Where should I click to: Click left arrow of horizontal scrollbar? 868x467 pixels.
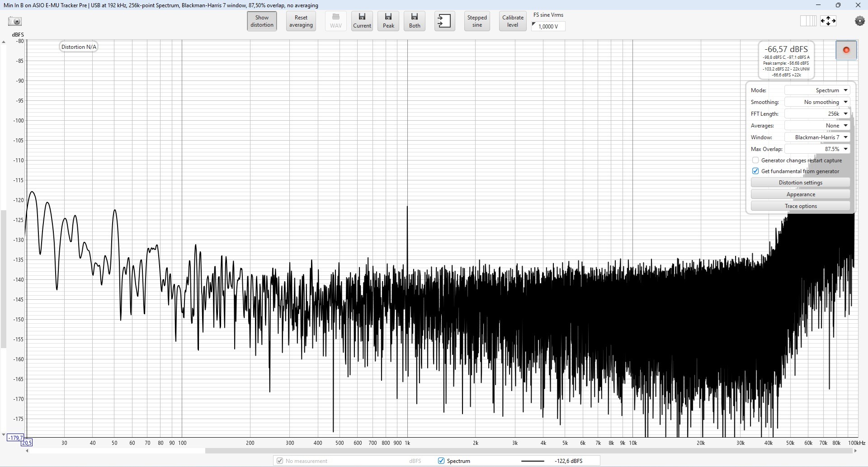point(27,451)
